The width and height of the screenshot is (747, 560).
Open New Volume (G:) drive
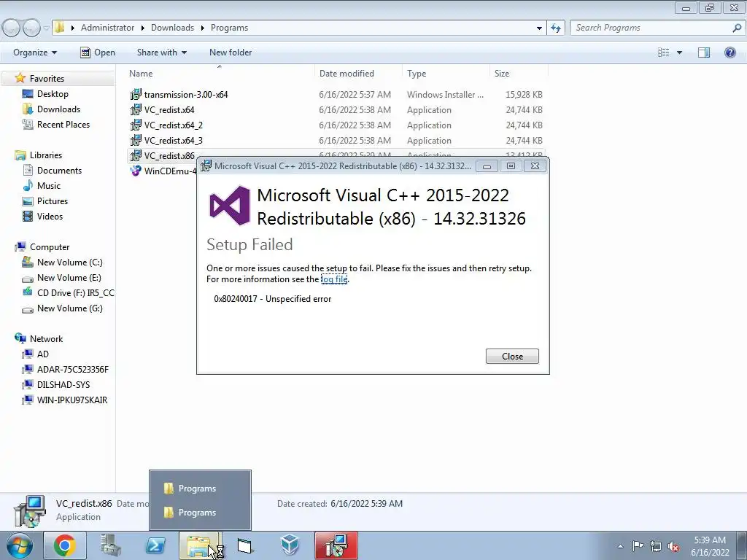tap(69, 308)
